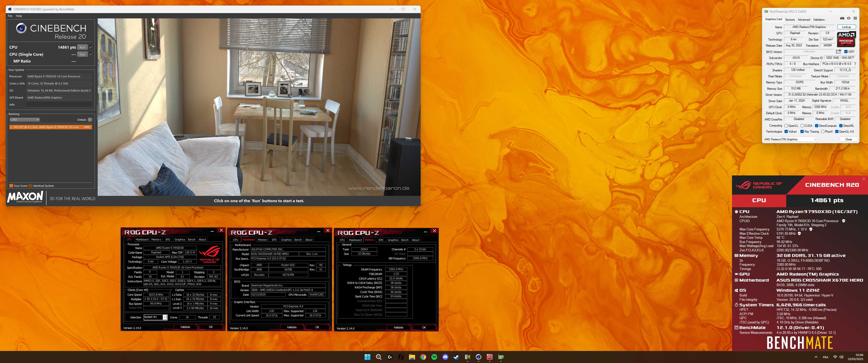This screenshot has width=868, height=363.
Task: Open Steam from taskbar
Action: tap(456, 357)
